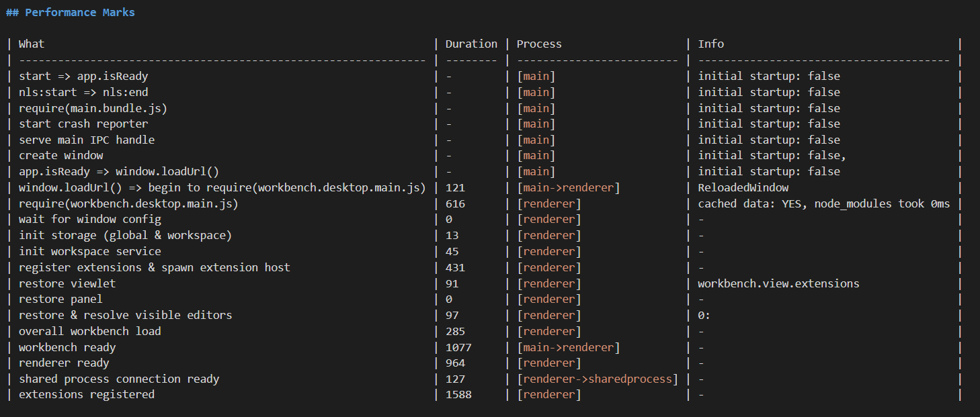Screen dimensions: 980x417
Task: Click the workbench ready duration 1077
Action: tap(458, 347)
